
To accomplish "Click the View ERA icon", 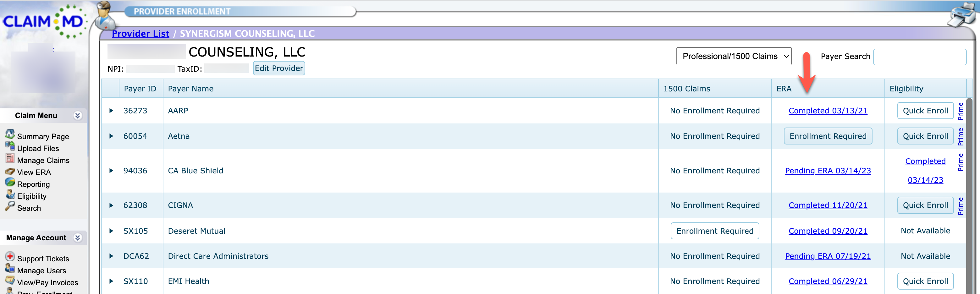I will tap(10, 171).
